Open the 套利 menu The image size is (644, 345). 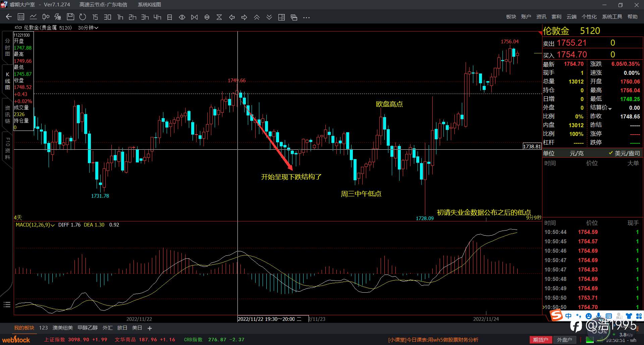click(x=556, y=17)
